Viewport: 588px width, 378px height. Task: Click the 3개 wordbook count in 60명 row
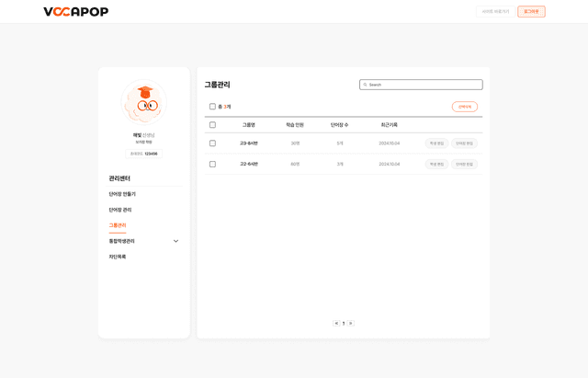tap(340, 164)
